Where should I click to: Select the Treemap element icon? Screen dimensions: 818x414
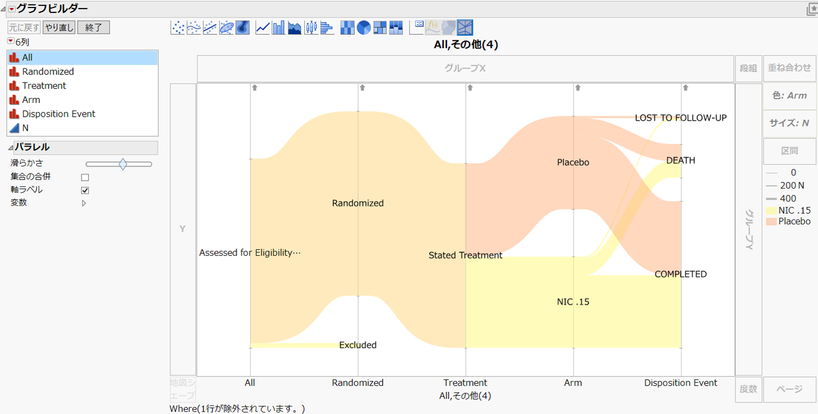pos(380,28)
